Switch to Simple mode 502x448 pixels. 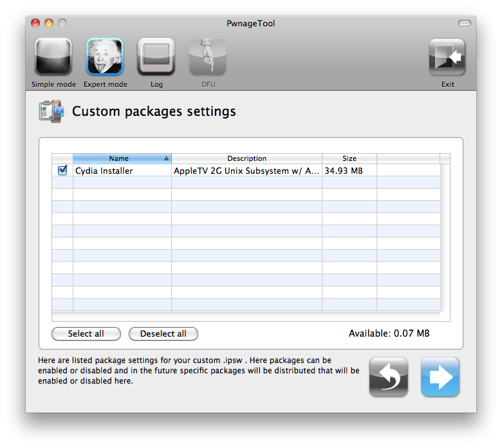pyautogui.click(x=53, y=57)
